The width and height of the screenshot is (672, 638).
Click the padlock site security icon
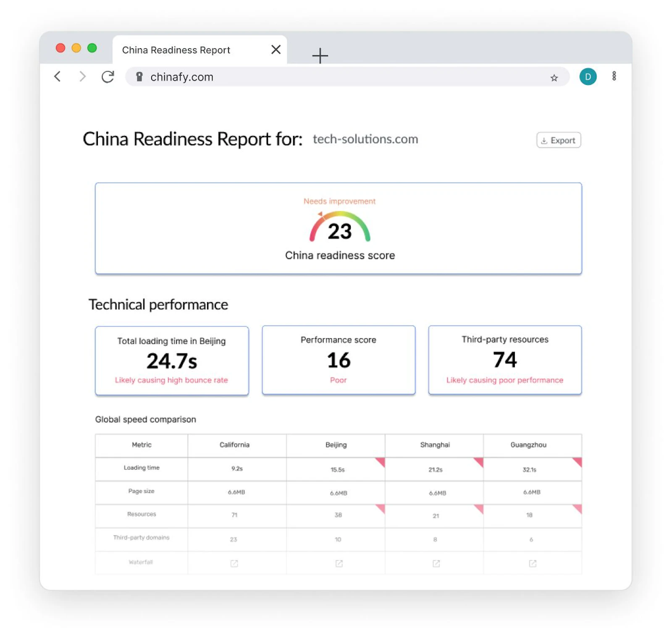139,76
